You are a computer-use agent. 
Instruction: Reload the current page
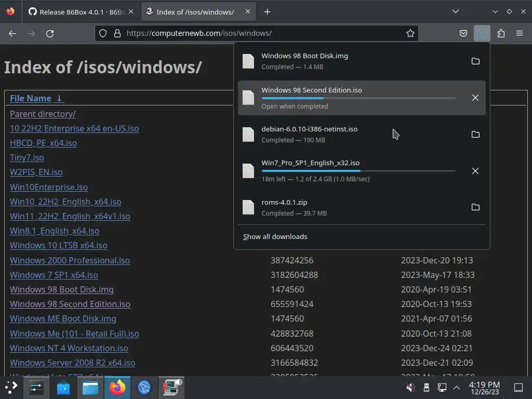tap(50, 33)
